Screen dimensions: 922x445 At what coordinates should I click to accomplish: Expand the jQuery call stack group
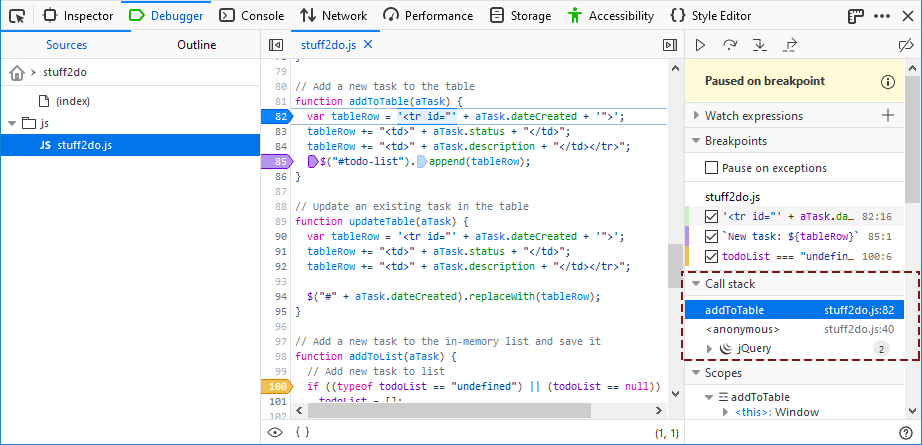[x=709, y=349]
